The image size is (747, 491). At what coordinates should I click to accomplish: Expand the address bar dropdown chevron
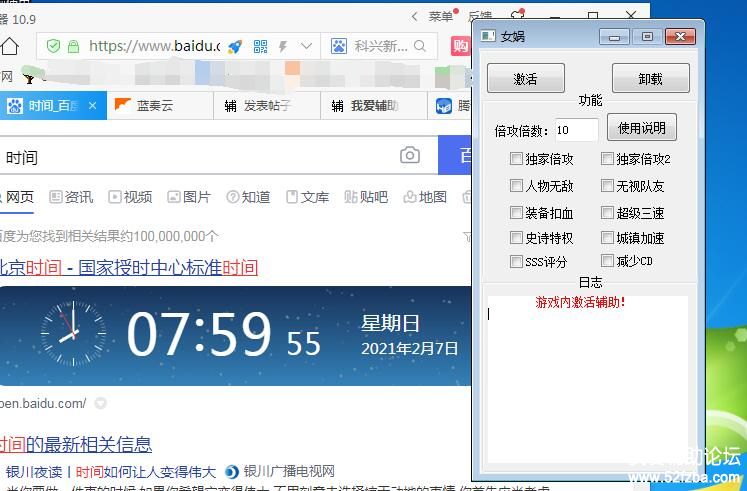[x=306, y=46]
